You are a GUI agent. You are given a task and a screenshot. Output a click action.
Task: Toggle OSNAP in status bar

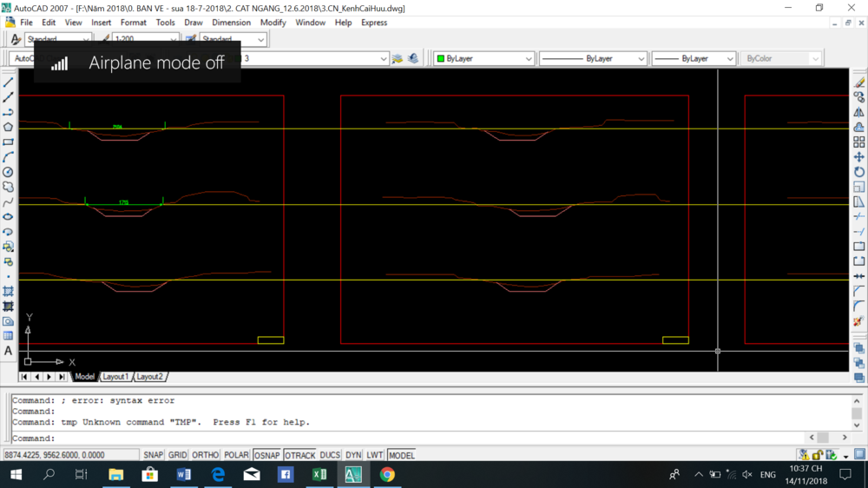point(266,455)
